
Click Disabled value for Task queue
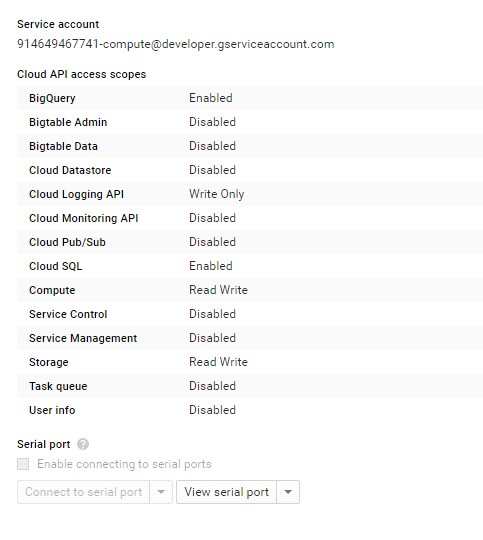point(213,386)
